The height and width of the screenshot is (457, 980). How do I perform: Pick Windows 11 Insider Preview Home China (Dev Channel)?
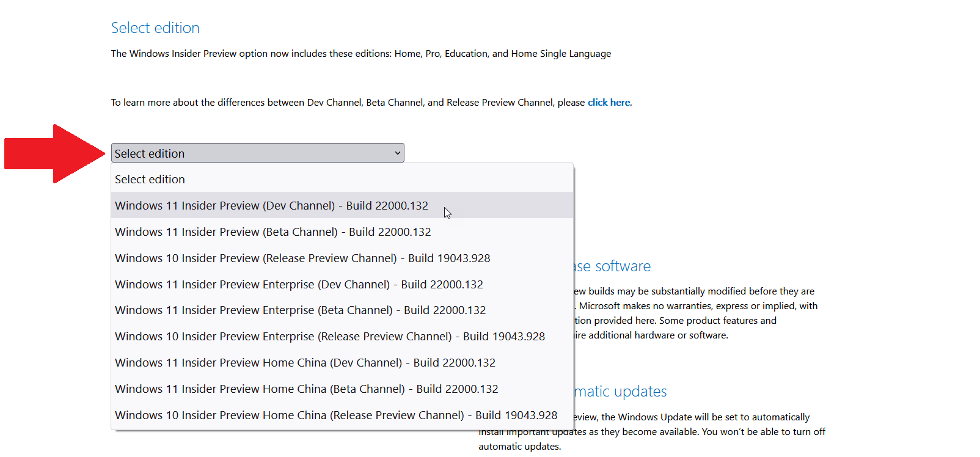click(342, 362)
